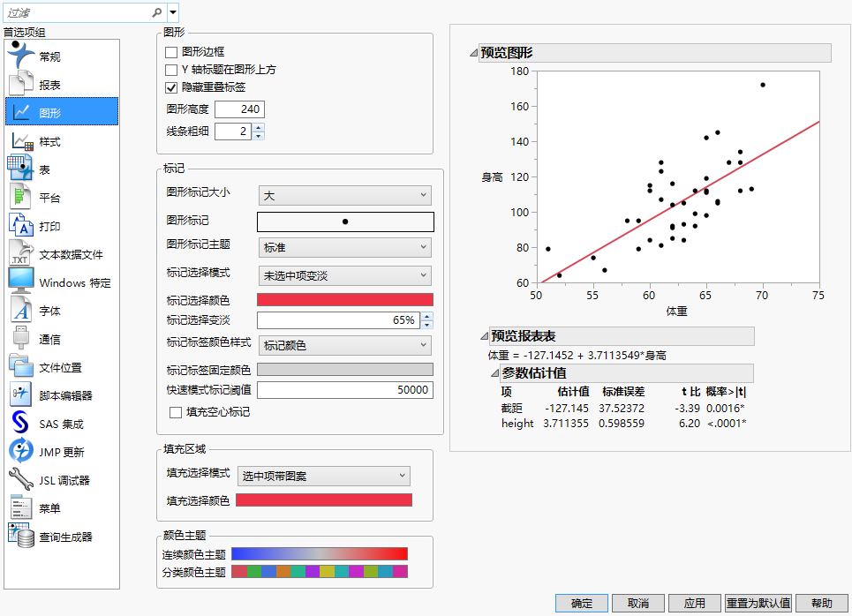Image resolution: width=852 pixels, height=616 pixels.
Task: Open the 图形标记主题 dropdown
Action: (345, 247)
